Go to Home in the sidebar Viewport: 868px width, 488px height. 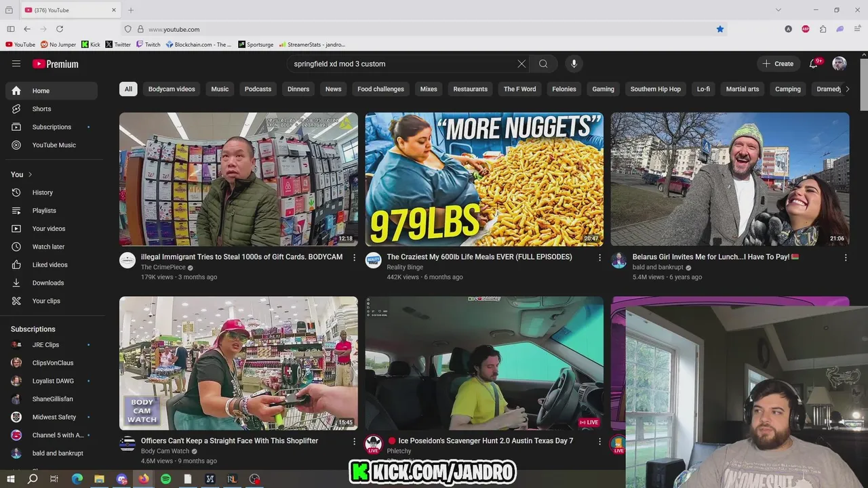click(x=52, y=91)
